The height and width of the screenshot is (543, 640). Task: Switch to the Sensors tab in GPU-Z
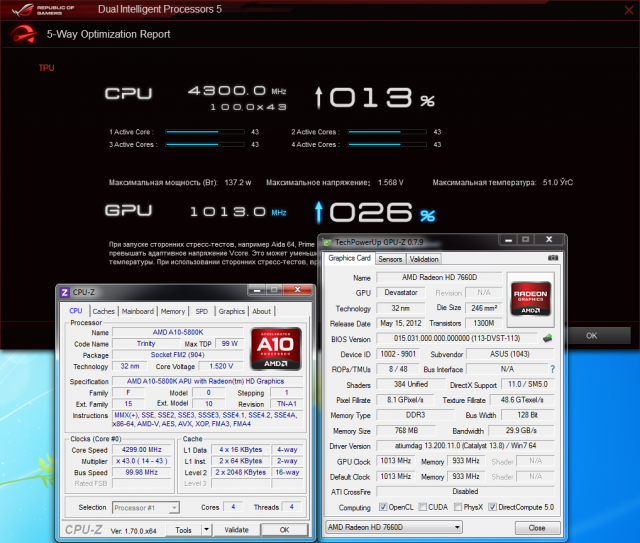[390, 259]
